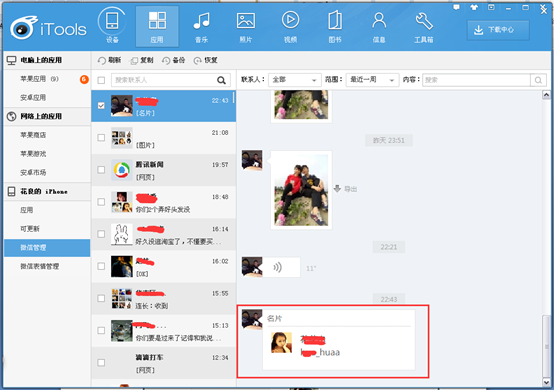Open the 音乐 music section icon
This screenshot has height=390, width=554.
[x=202, y=21]
